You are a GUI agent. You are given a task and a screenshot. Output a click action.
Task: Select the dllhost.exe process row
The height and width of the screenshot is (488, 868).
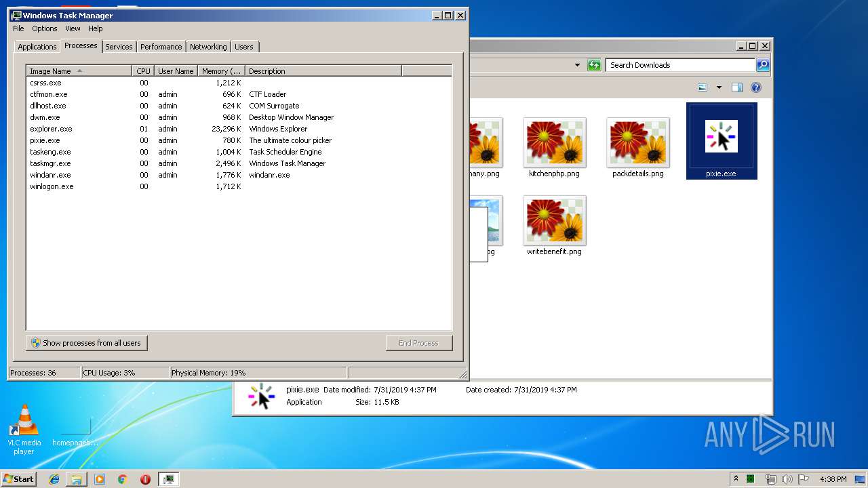(239, 106)
